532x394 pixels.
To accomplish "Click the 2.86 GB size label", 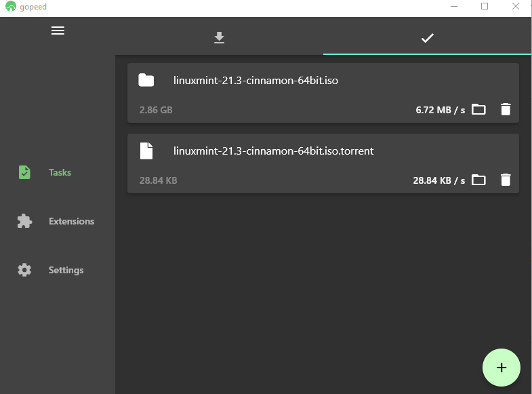I will click(156, 110).
